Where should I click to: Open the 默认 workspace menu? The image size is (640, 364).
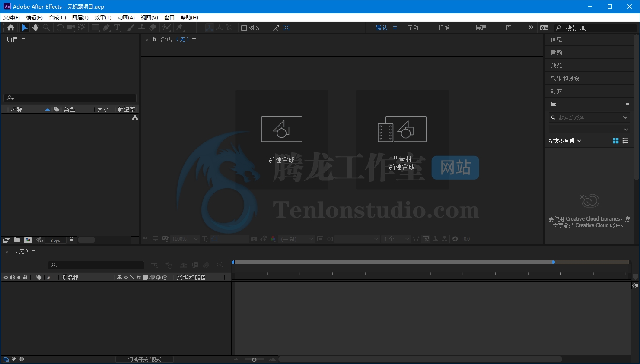(x=395, y=28)
